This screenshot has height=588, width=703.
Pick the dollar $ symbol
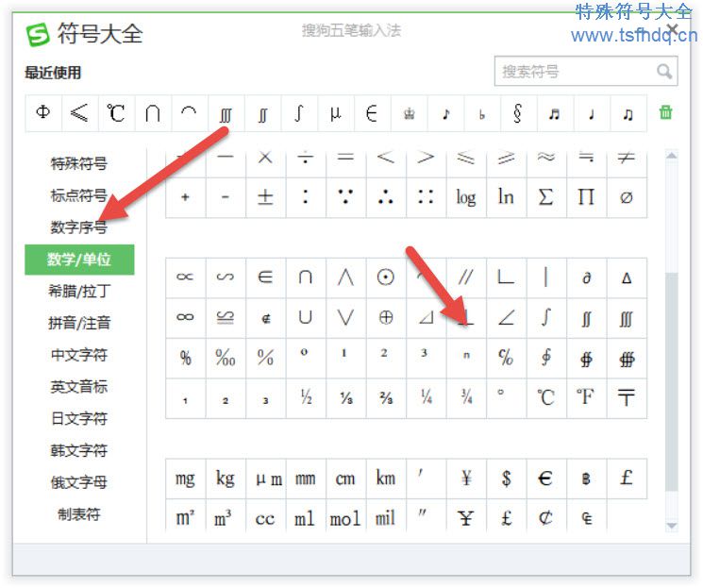pos(506,479)
